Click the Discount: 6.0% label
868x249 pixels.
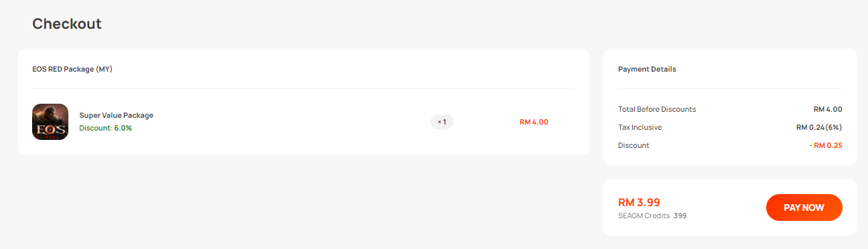click(105, 128)
